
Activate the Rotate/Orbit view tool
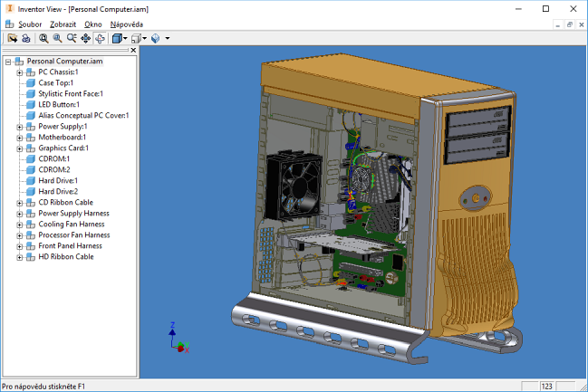point(100,38)
